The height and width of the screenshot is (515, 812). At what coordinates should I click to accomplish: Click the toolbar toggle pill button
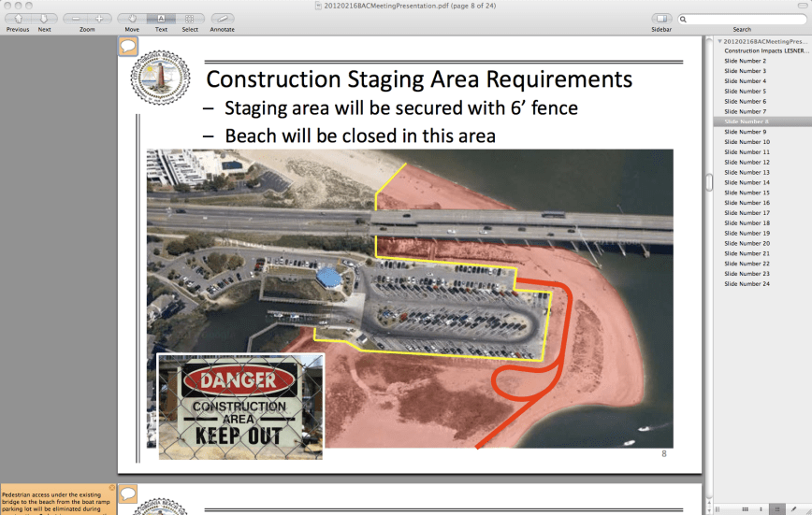pos(802,6)
